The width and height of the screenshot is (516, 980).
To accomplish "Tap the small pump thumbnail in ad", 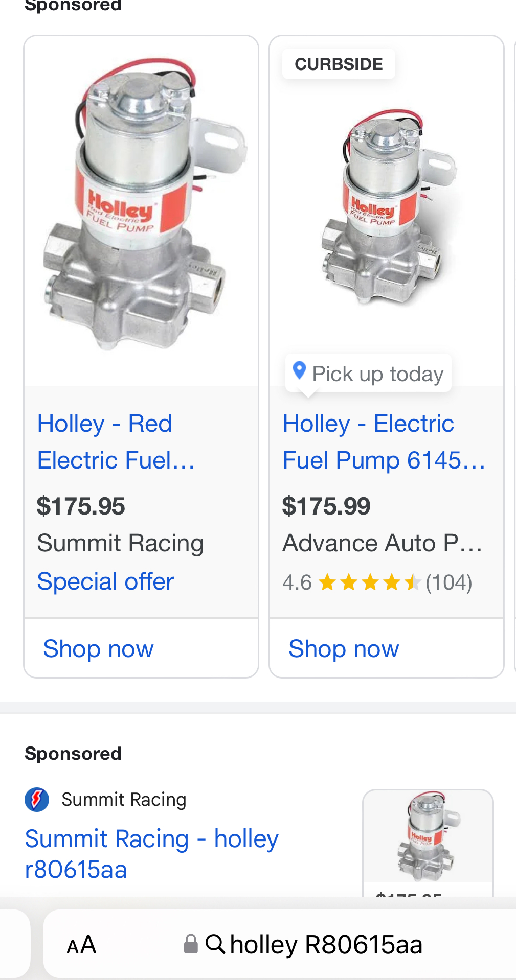I will [x=428, y=836].
